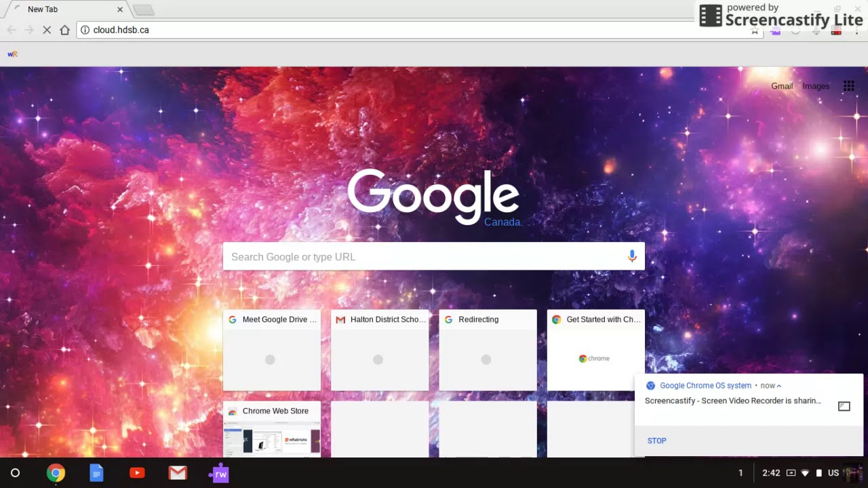Open the Halton District School tile
This screenshot has height=488, width=868.
click(x=380, y=350)
